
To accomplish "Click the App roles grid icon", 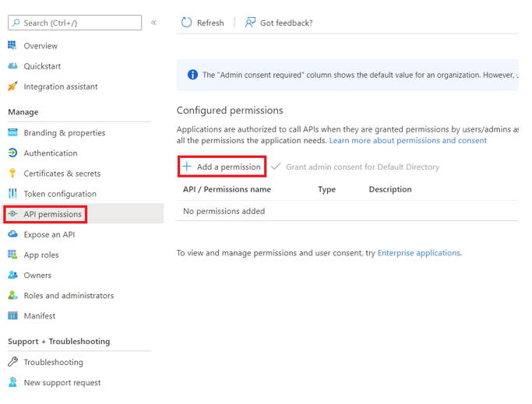I will click(x=12, y=255).
